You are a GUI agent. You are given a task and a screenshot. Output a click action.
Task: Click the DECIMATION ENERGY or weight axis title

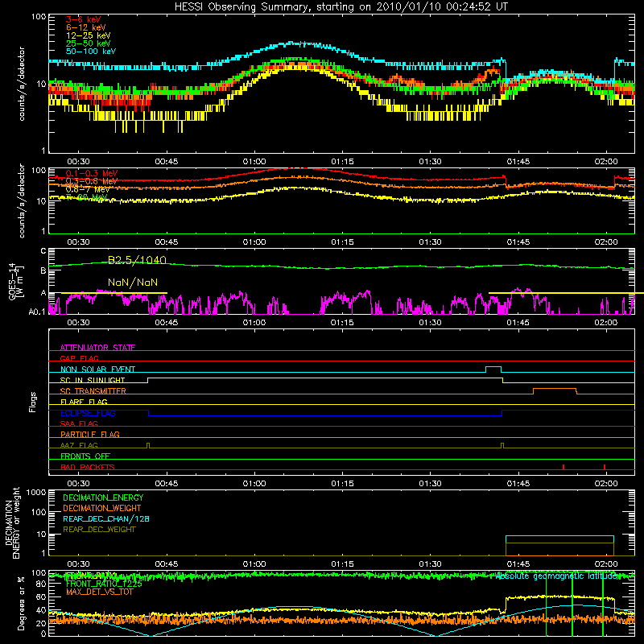click(12, 522)
